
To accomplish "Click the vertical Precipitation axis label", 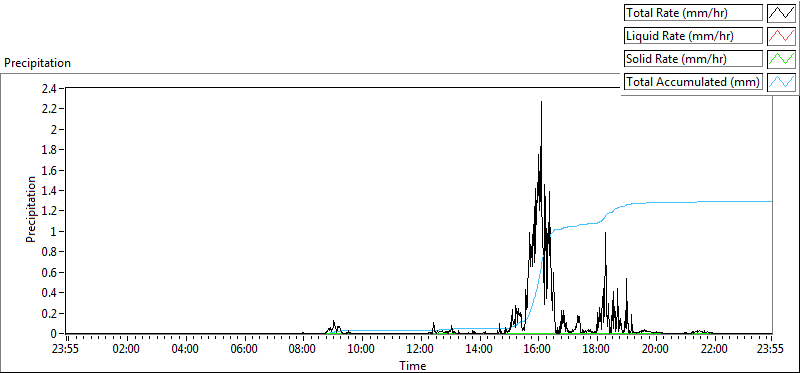I will pos(31,209).
